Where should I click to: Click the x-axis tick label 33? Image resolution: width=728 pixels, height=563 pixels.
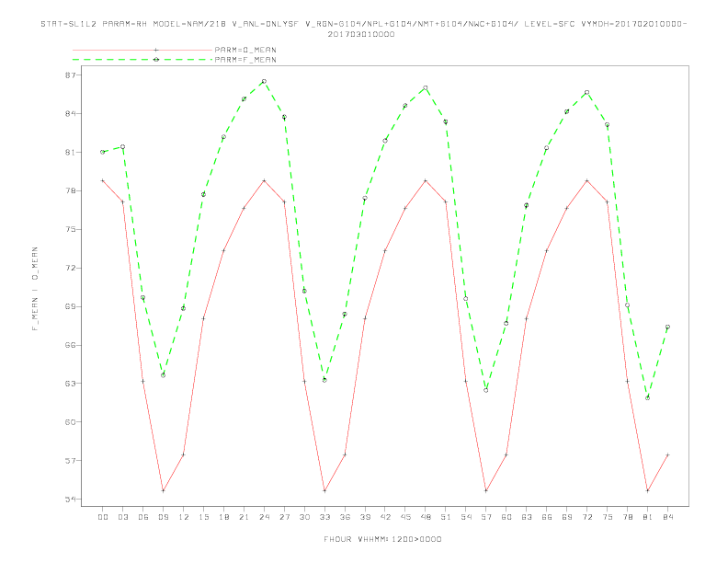pyautogui.click(x=324, y=517)
